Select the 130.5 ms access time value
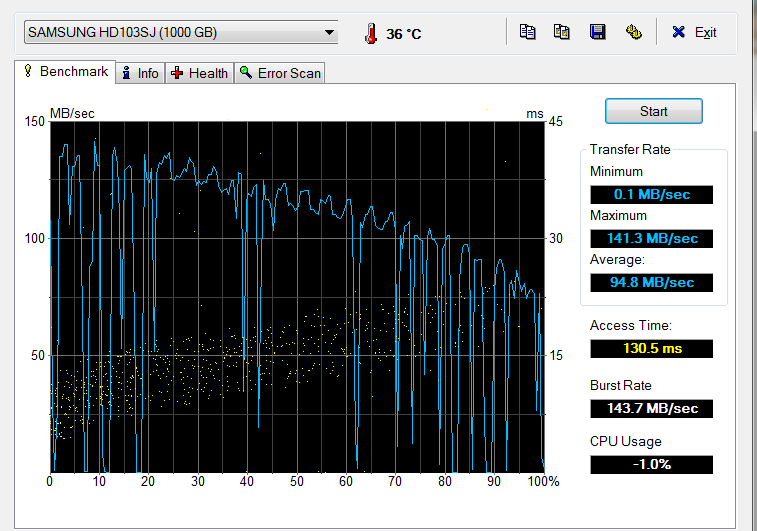 click(651, 349)
